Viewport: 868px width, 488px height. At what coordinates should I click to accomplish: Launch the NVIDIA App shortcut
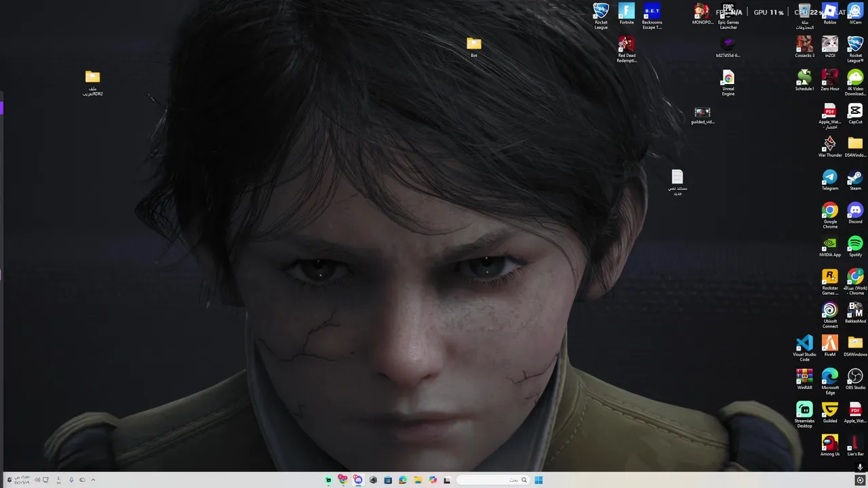pos(830,247)
